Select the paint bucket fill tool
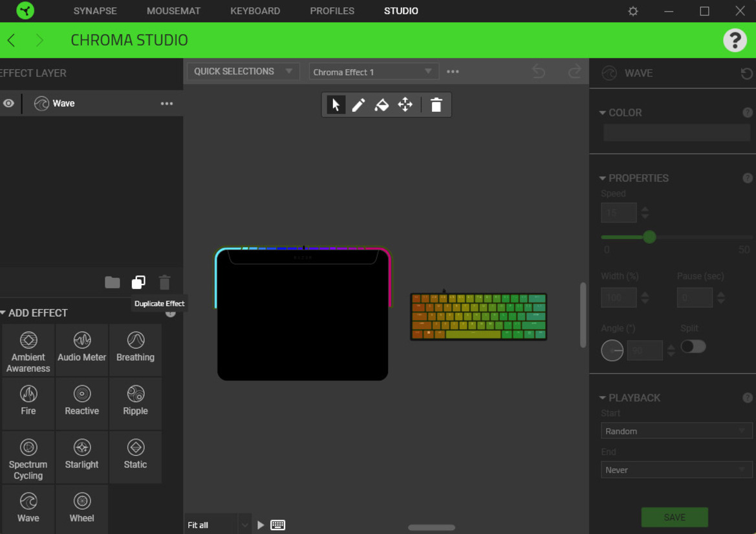Image resolution: width=756 pixels, height=534 pixels. pos(382,105)
